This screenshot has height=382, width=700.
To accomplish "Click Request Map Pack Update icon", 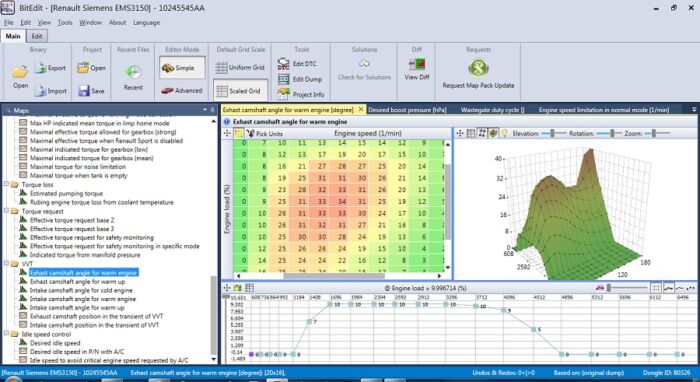I will tap(478, 68).
